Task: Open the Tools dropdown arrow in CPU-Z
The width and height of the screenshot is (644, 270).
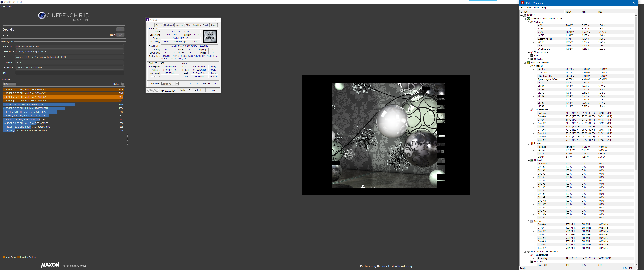Action: pos(189,90)
